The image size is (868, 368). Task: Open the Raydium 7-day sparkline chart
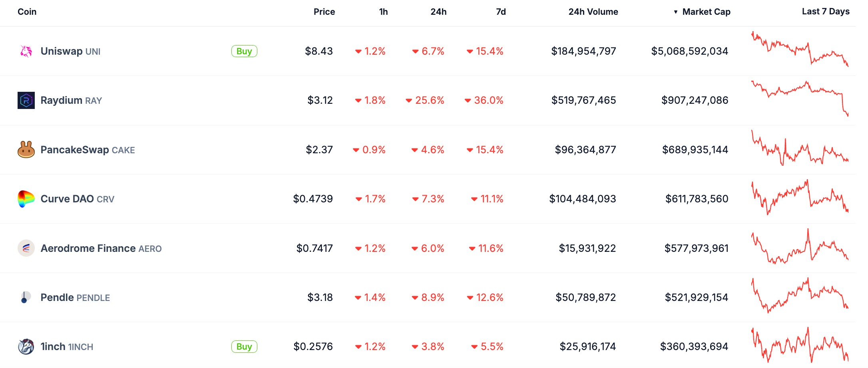800,98
